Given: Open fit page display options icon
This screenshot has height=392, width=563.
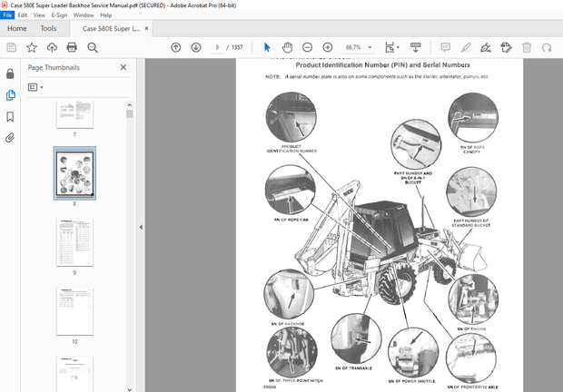Looking at the screenshot, I should (x=391, y=47).
